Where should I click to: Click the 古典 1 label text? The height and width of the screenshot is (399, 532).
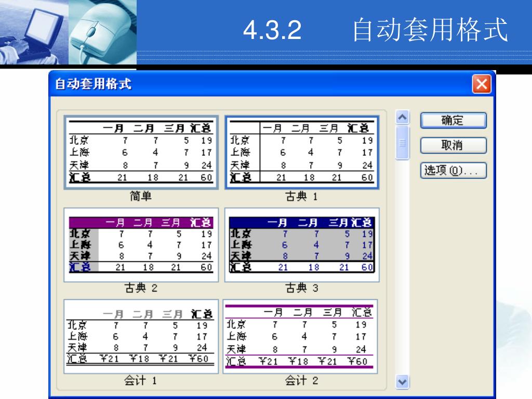[x=302, y=196]
